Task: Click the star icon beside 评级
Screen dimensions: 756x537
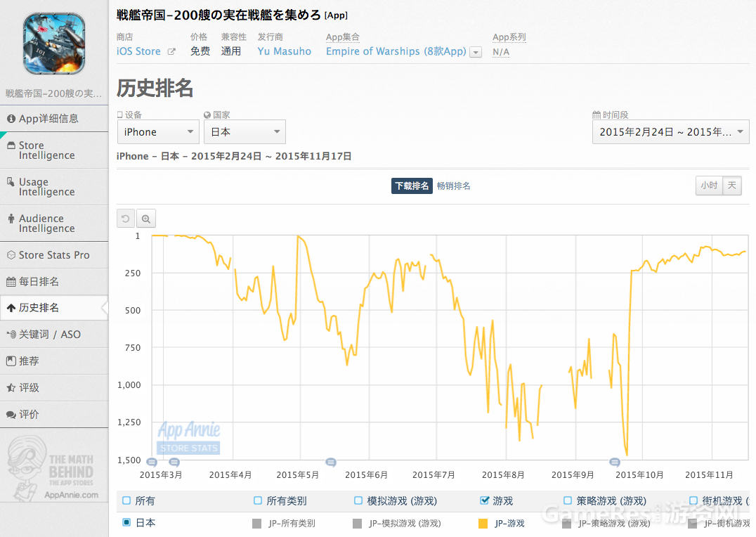Action: [11, 387]
